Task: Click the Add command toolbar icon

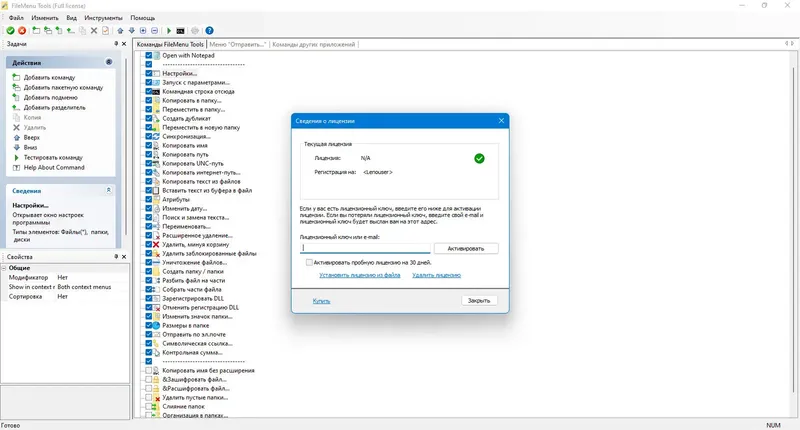Action: [36, 31]
